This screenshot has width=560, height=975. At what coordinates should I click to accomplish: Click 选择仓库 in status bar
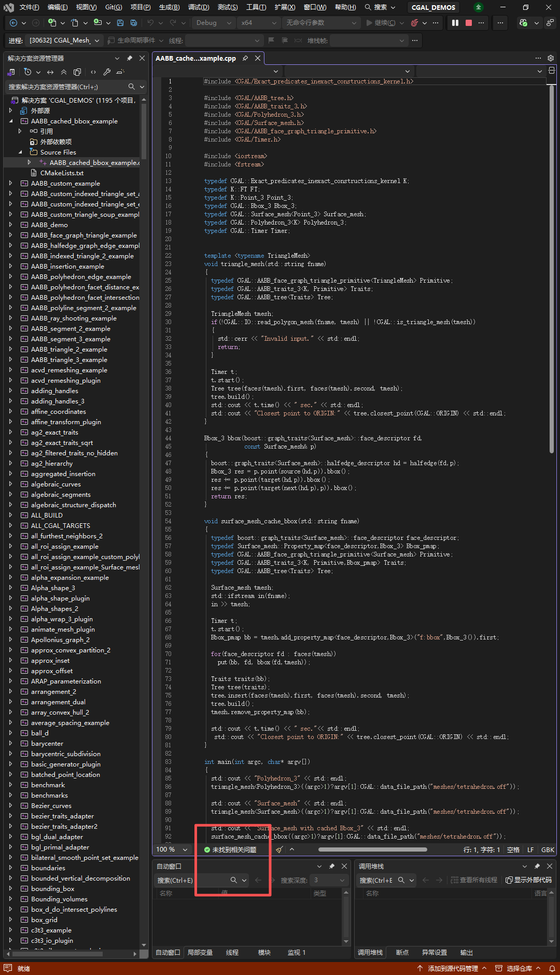518,968
